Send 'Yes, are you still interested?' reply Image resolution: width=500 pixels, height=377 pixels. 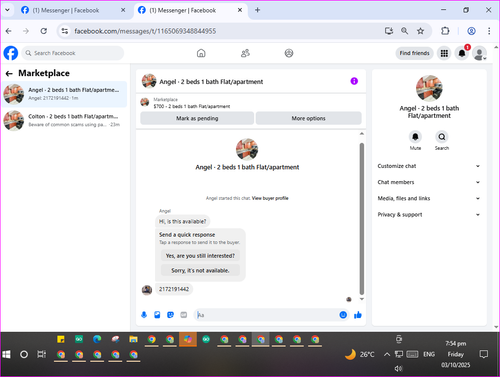point(200,256)
